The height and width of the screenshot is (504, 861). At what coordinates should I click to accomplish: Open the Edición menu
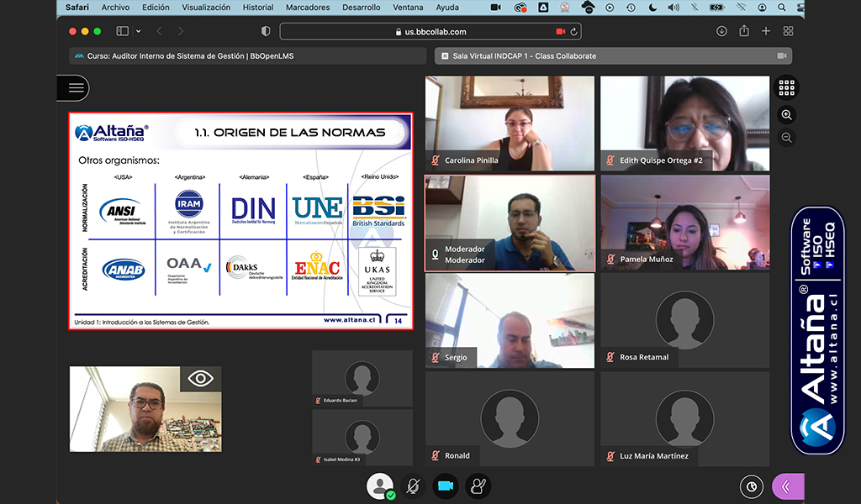click(156, 7)
